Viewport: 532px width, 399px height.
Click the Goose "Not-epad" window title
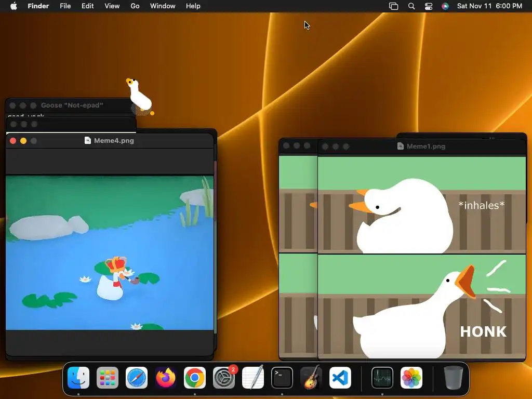coord(72,105)
